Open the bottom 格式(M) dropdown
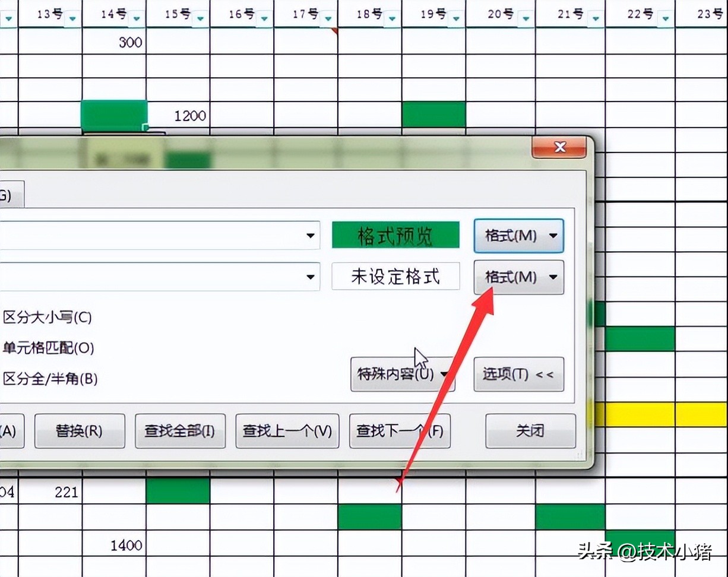This screenshot has width=728, height=577. pos(518,277)
